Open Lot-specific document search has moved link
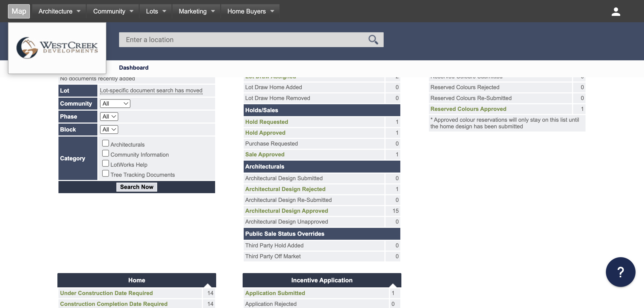The width and height of the screenshot is (644, 308). pyautogui.click(x=151, y=90)
